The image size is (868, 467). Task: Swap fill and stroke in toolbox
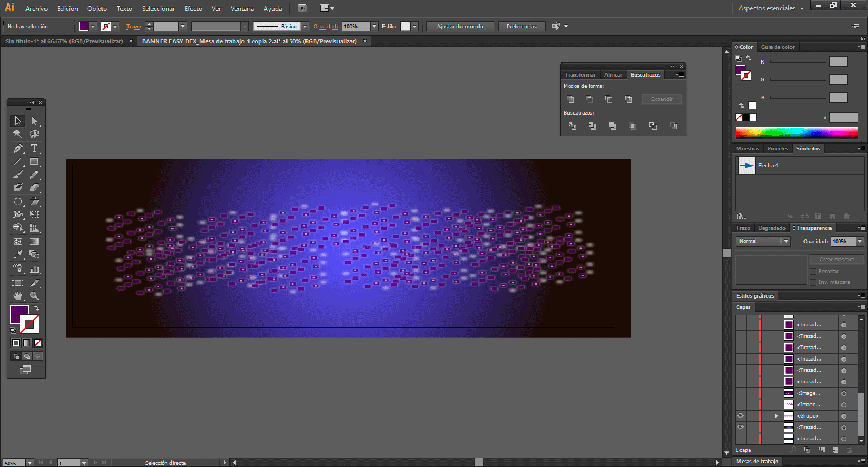point(36,308)
